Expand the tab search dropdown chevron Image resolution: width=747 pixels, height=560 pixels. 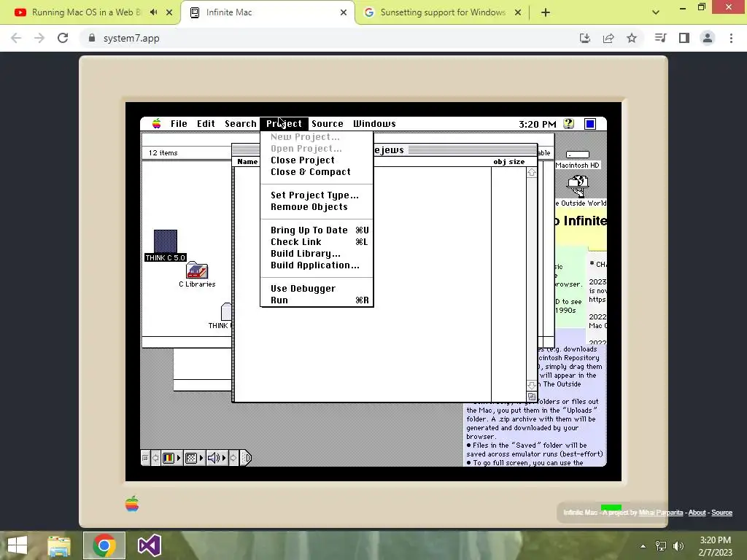656,12
